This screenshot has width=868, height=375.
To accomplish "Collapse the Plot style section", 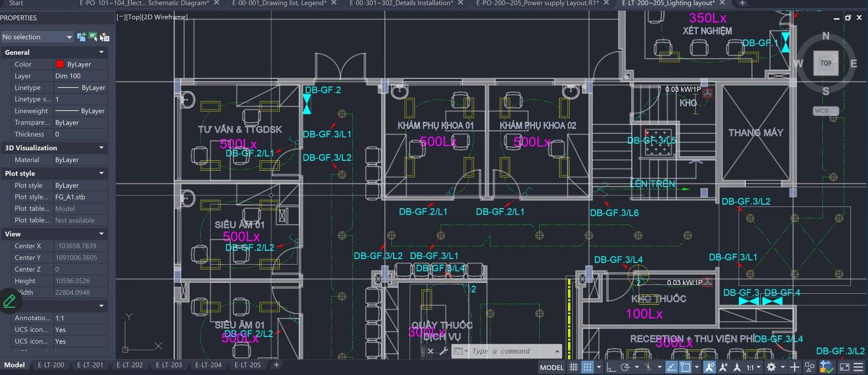I will pos(101,173).
